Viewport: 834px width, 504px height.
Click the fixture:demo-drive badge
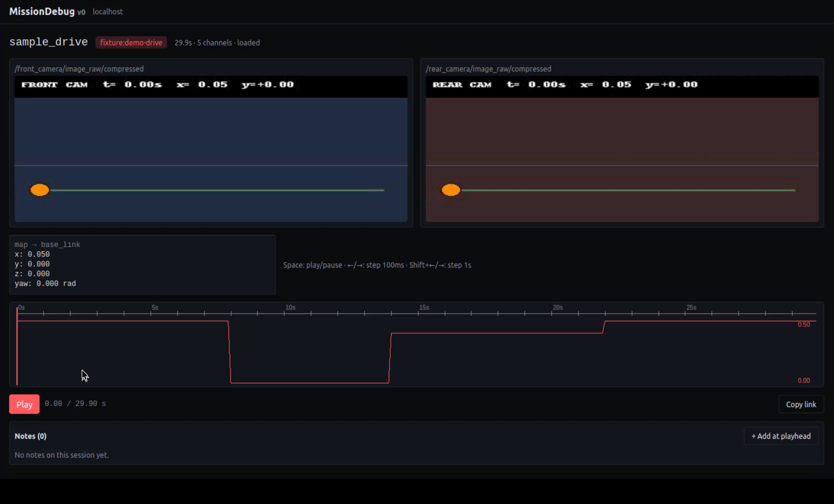pyautogui.click(x=131, y=43)
